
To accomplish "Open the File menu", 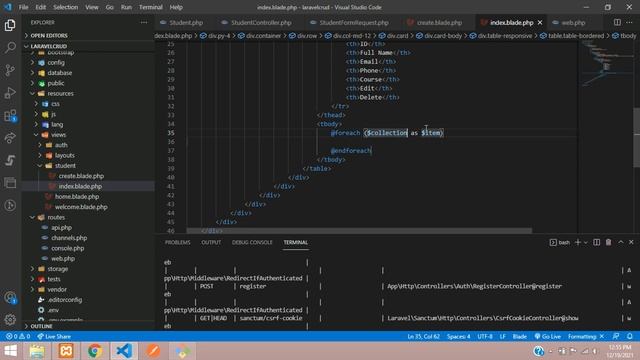I will click(24, 7).
